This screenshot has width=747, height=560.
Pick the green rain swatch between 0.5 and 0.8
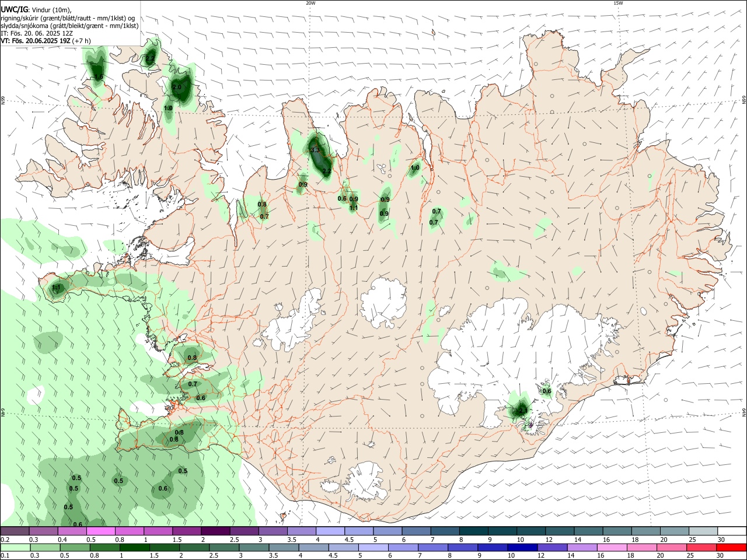pos(75,547)
